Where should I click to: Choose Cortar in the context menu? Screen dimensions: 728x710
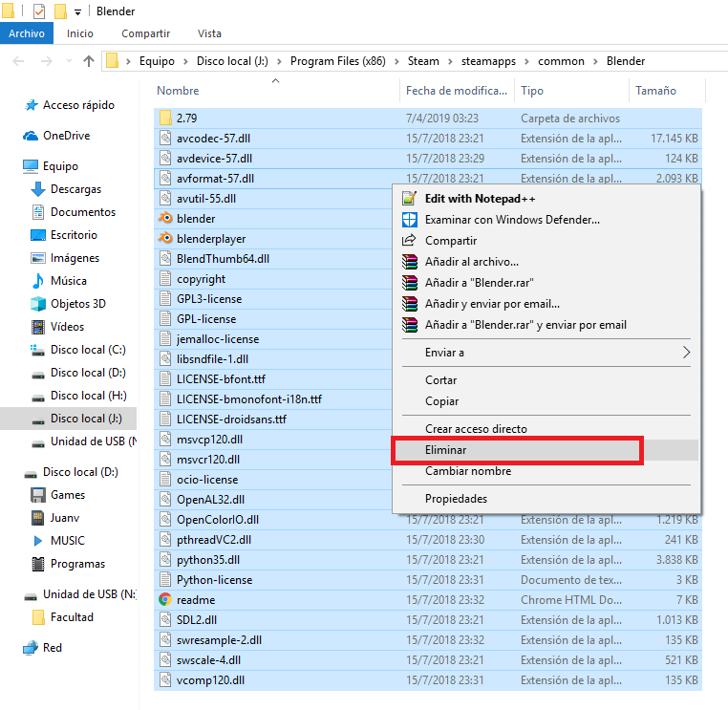[546, 380]
